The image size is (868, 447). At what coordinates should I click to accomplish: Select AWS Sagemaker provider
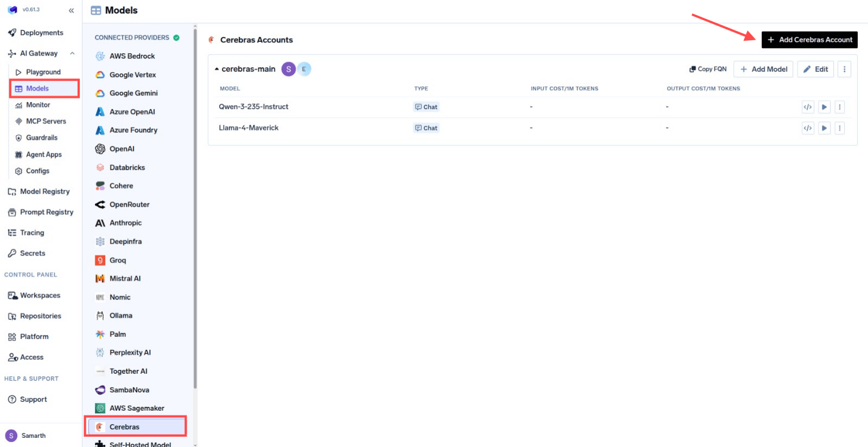pyautogui.click(x=130, y=408)
